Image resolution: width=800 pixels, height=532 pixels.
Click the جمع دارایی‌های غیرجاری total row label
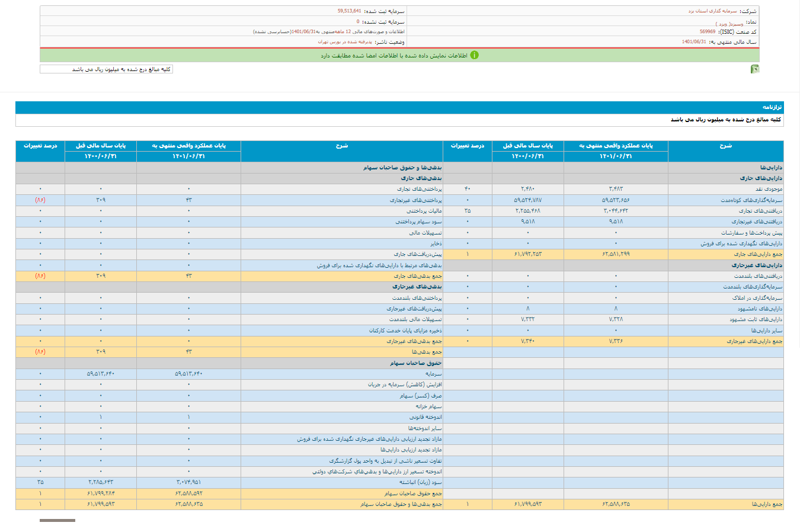[754, 341]
